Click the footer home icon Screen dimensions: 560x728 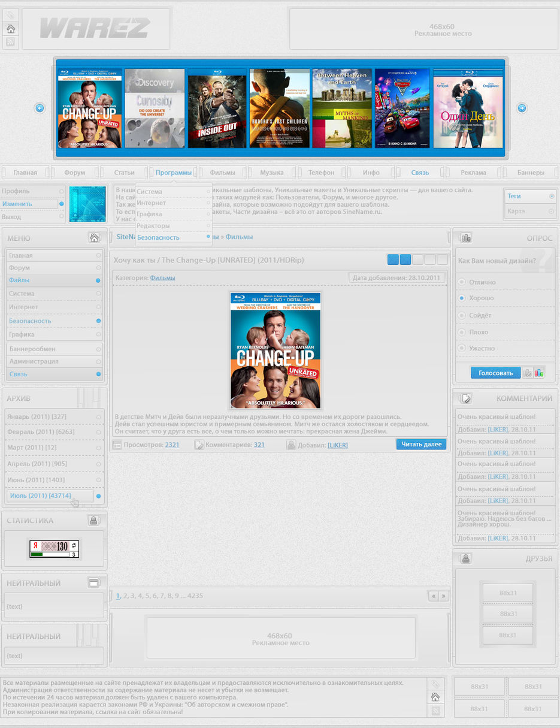(435, 697)
